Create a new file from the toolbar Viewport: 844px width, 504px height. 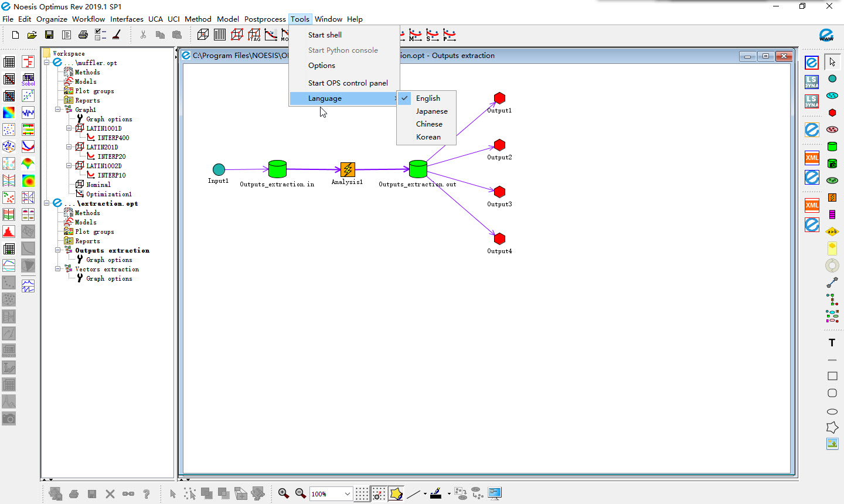(x=15, y=35)
